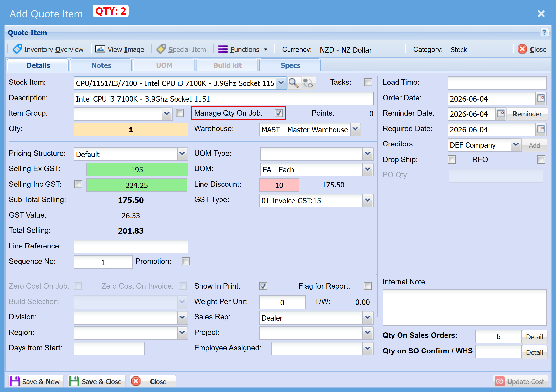Click the help question mark icon
The image size is (556, 392).
click(x=544, y=32)
